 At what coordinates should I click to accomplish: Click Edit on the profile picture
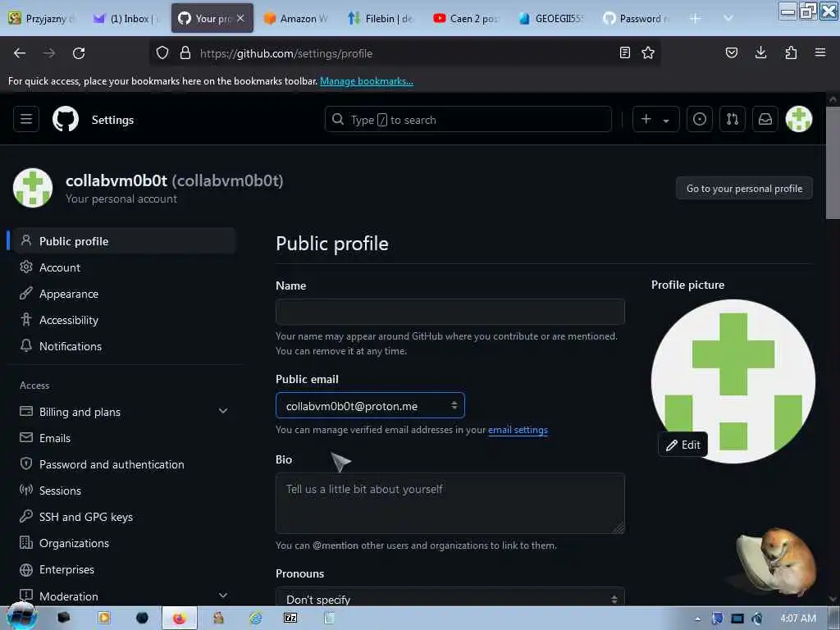[683, 445]
